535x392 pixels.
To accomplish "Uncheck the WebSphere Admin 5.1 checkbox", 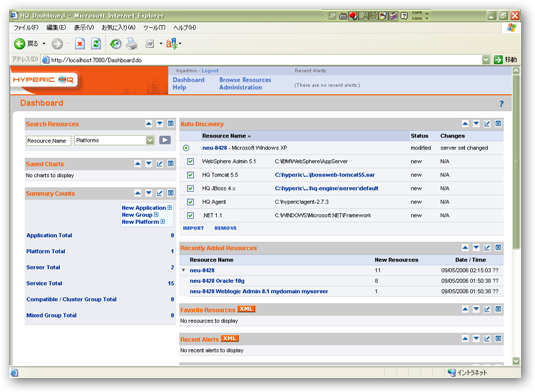I will coord(190,161).
